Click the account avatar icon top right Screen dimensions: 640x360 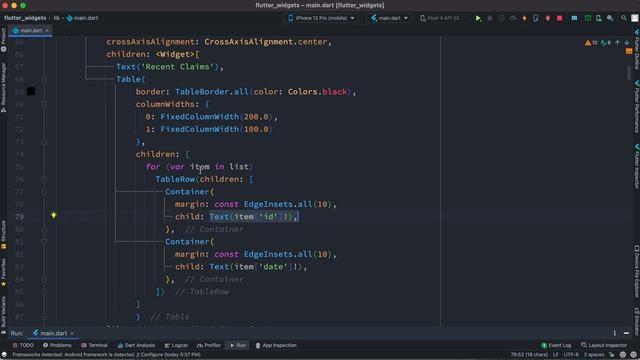coord(635,18)
